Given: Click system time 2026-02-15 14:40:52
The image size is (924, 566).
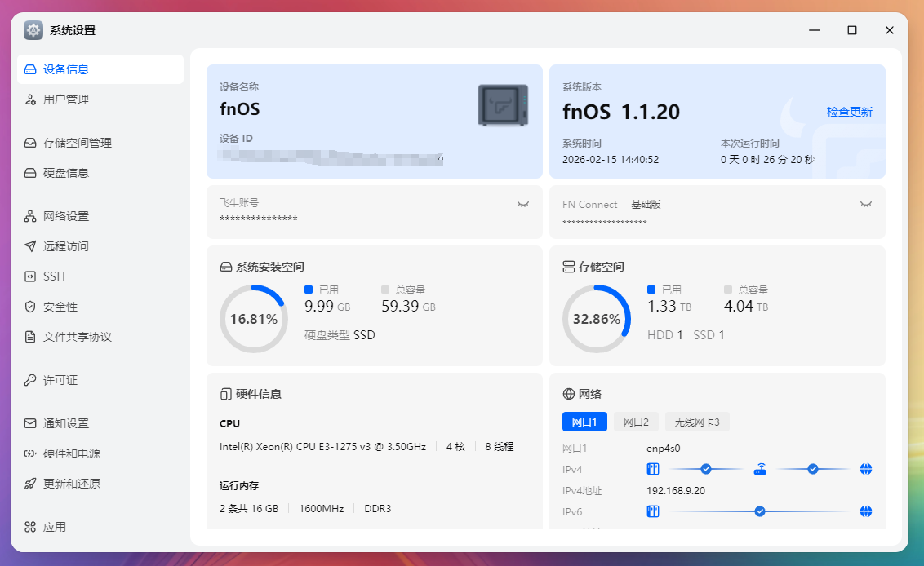Looking at the screenshot, I should [x=611, y=160].
